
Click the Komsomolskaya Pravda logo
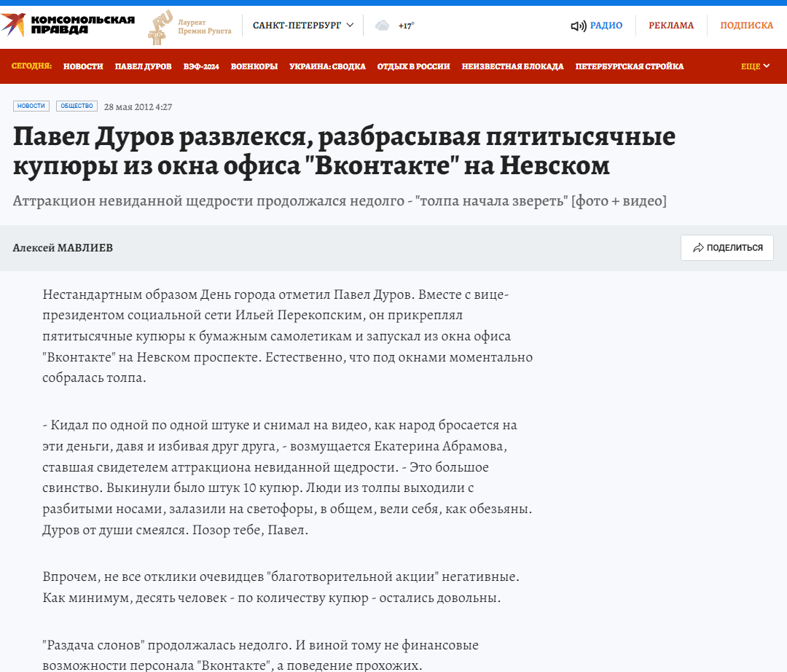(x=69, y=23)
